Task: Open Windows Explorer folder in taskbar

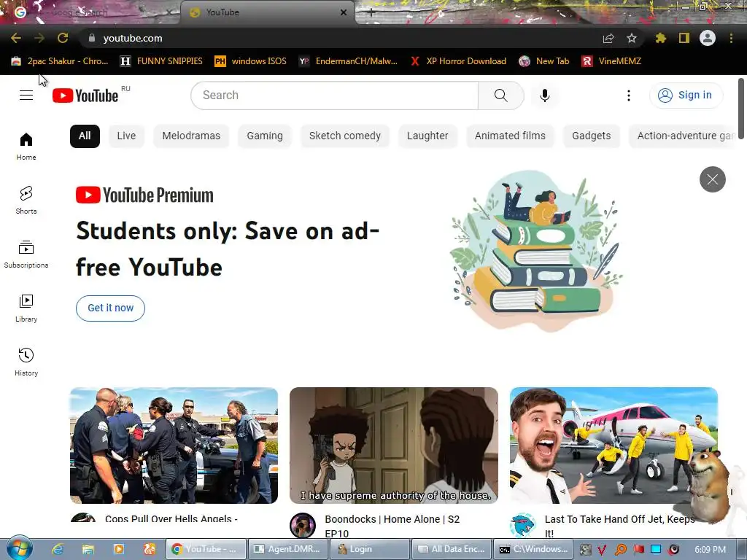Action: click(x=88, y=549)
